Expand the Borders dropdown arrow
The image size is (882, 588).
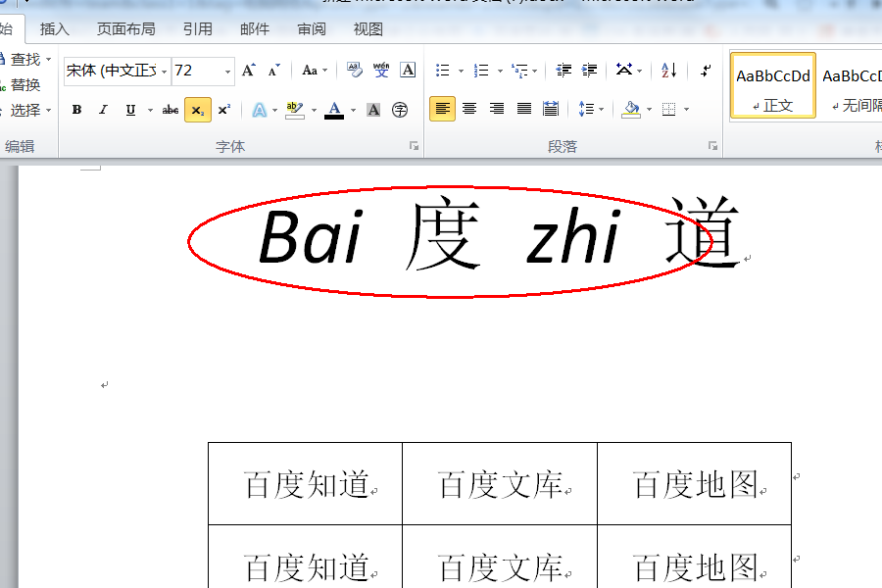click(x=686, y=109)
